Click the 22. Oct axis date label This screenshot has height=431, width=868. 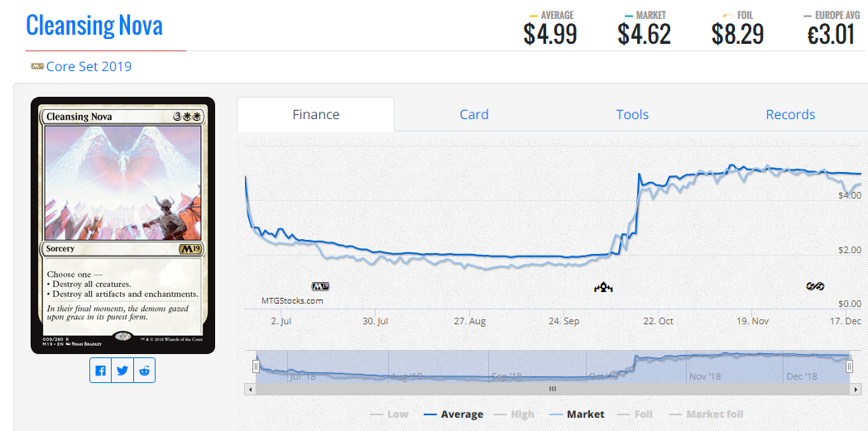point(658,321)
